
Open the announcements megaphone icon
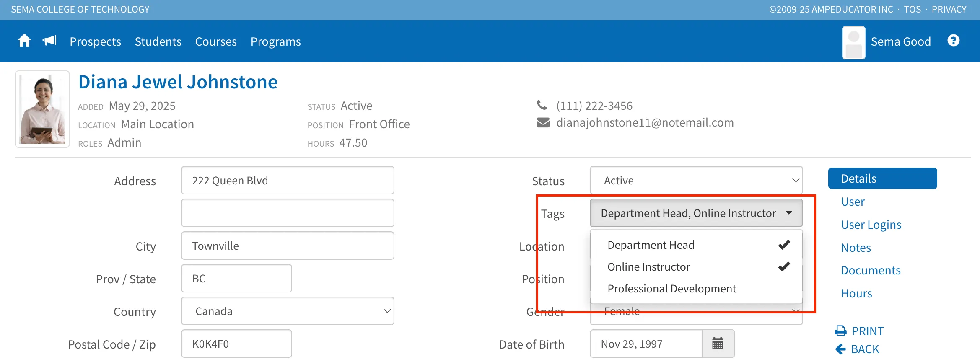pos(49,41)
